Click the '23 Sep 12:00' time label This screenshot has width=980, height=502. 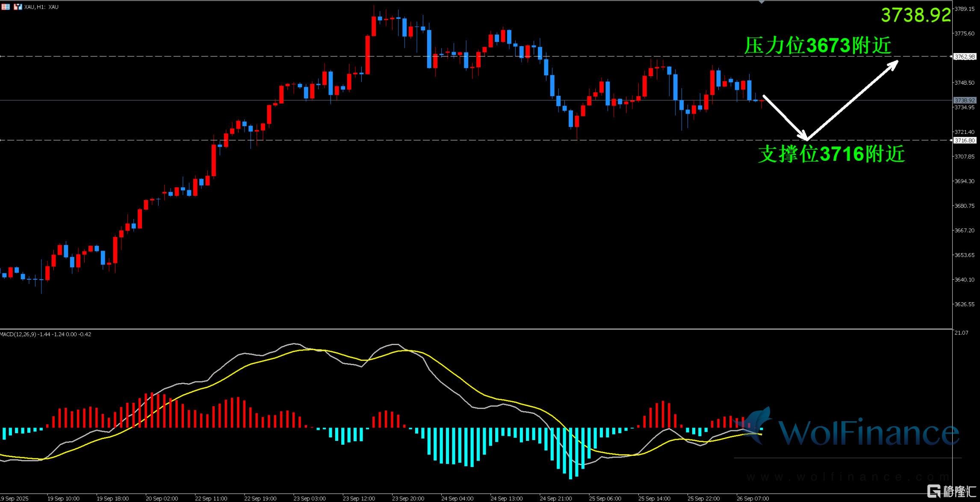pos(359,499)
